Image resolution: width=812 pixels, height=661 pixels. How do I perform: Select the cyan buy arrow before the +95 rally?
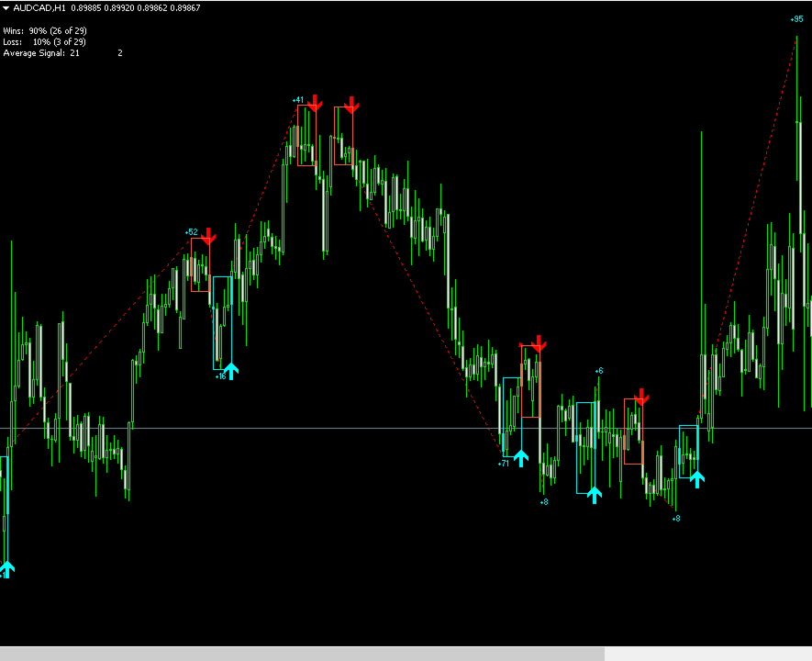click(x=697, y=479)
